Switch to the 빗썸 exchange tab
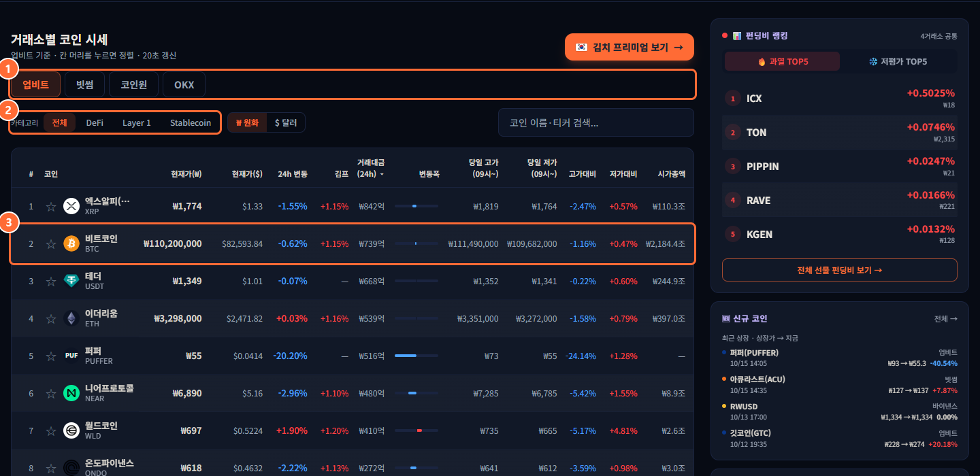The image size is (980, 476). coord(84,85)
